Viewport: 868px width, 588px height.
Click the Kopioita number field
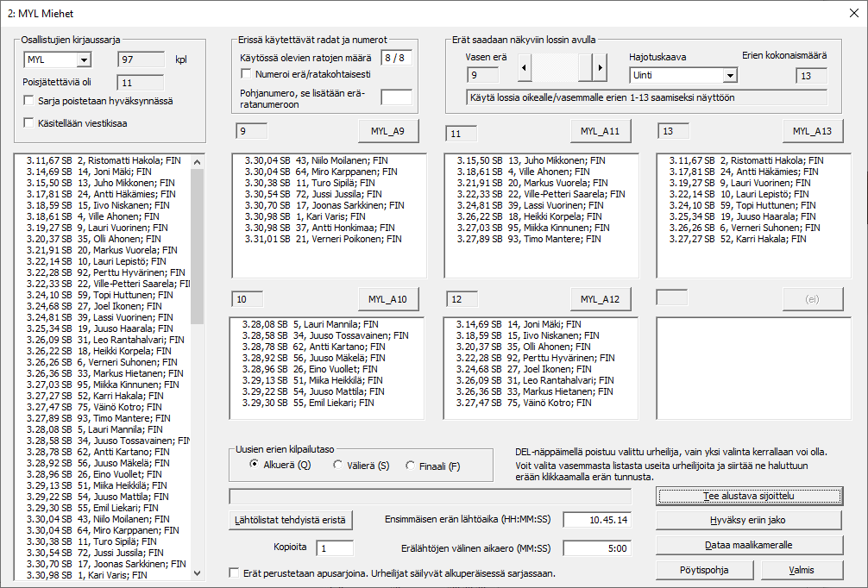coord(334,548)
